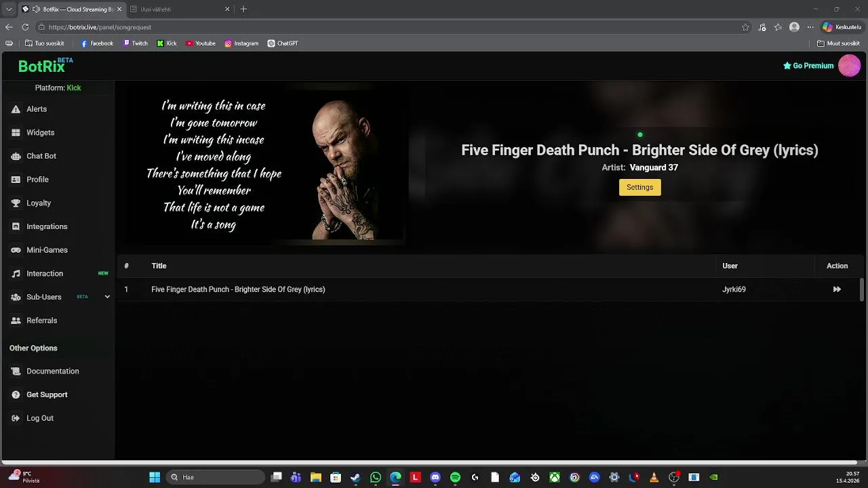Open the browser three-dots menu
Image resolution: width=868 pixels, height=488 pixels.
810,27
